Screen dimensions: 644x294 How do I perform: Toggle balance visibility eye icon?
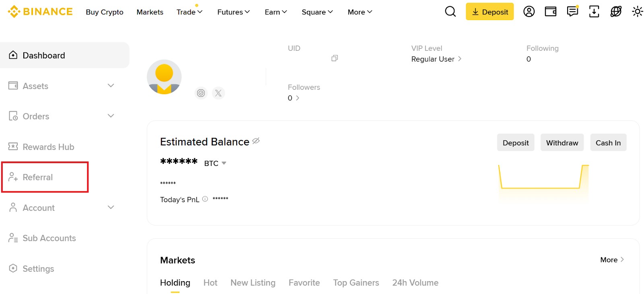[x=256, y=141]
